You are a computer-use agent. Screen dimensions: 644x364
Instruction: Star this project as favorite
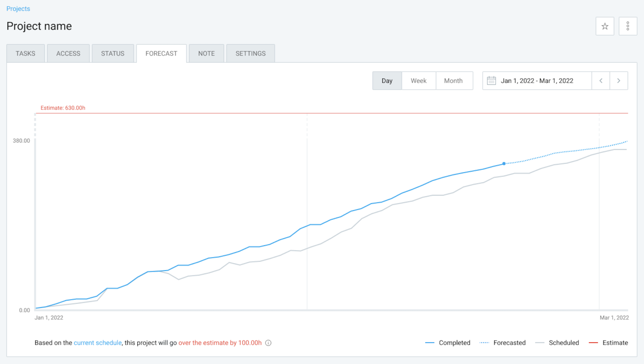pos(604,26)
